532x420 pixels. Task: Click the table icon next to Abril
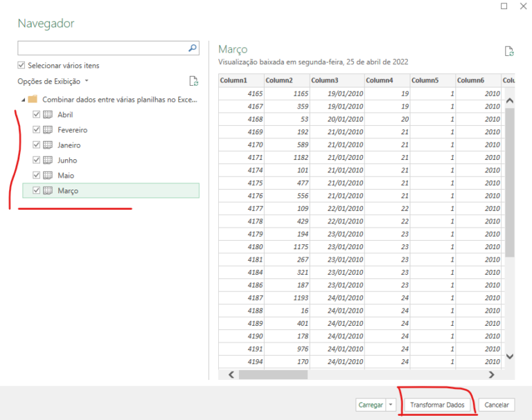(x=48, y=115)
